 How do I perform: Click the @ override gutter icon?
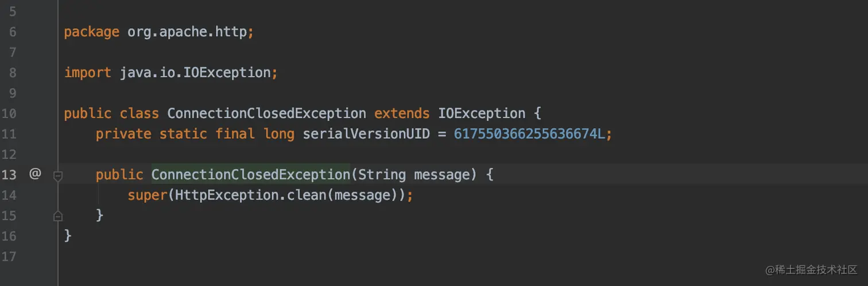[x=35, y=174]
